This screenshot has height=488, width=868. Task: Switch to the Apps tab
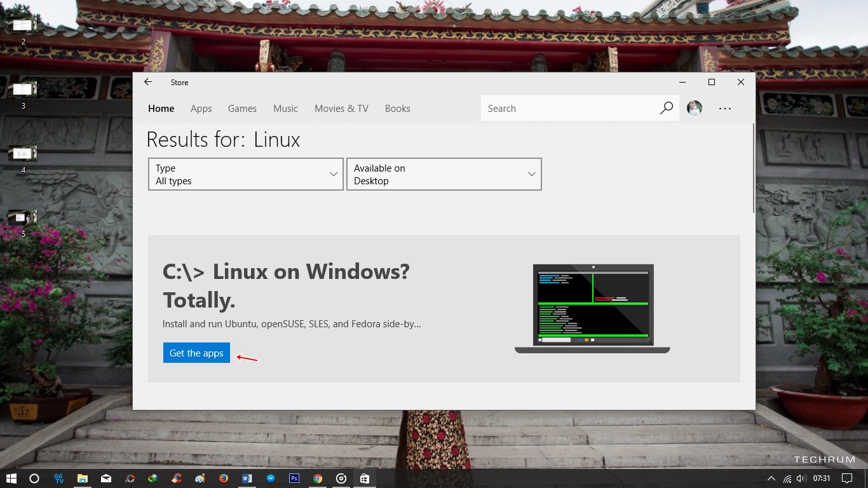click(x=201, y=109)
